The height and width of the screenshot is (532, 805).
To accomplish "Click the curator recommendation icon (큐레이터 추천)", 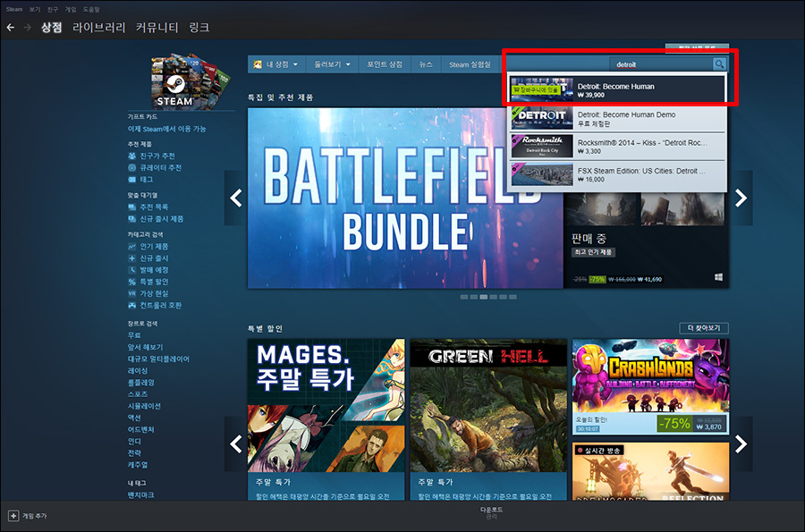I will coord(132,167).
